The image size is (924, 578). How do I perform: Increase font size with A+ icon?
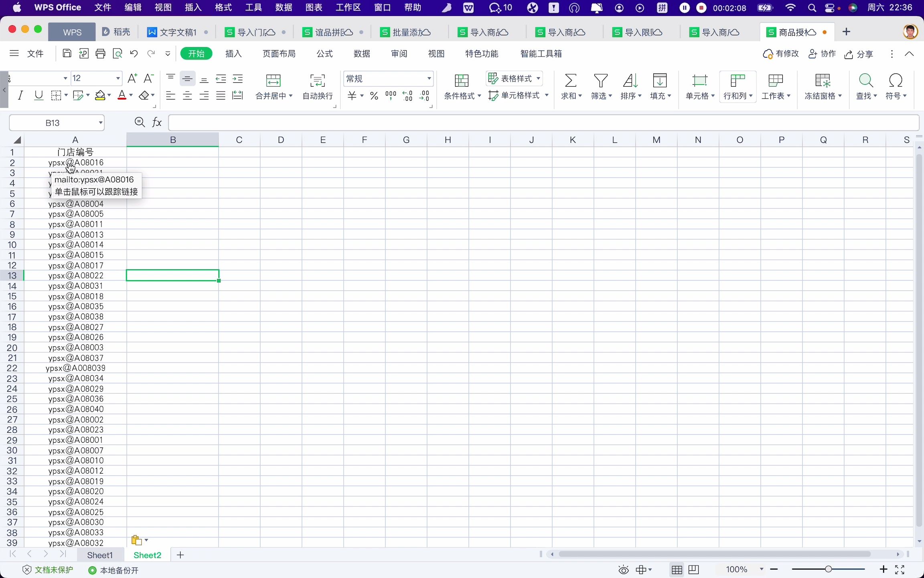132,78
